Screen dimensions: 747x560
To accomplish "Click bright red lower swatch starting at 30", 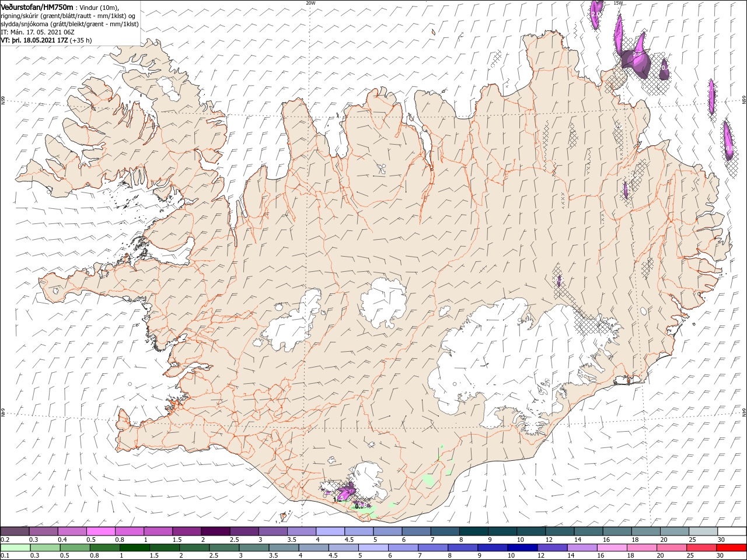I will click(x=731, y=548).
